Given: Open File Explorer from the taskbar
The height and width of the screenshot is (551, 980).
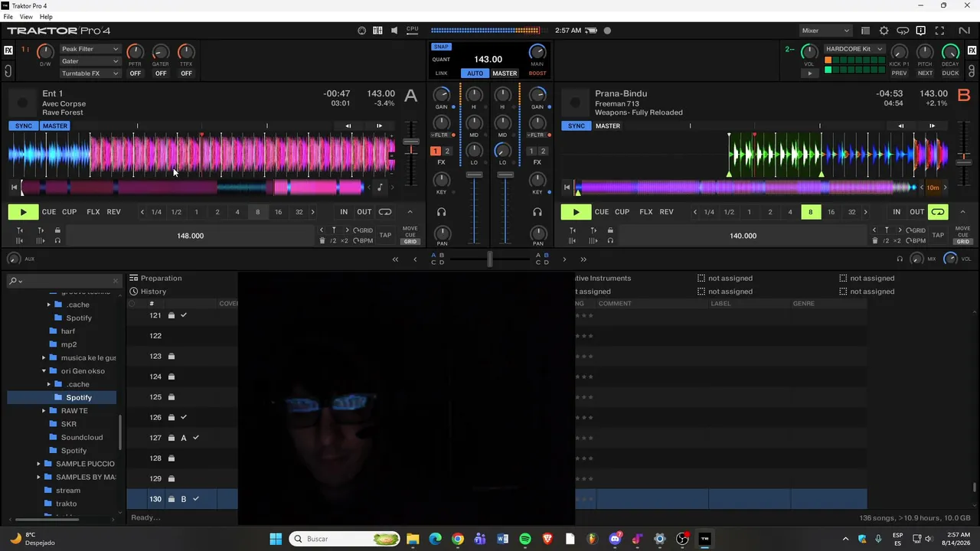Looking at the screenshot, I should pyautogui.click(x=413, y=539).
